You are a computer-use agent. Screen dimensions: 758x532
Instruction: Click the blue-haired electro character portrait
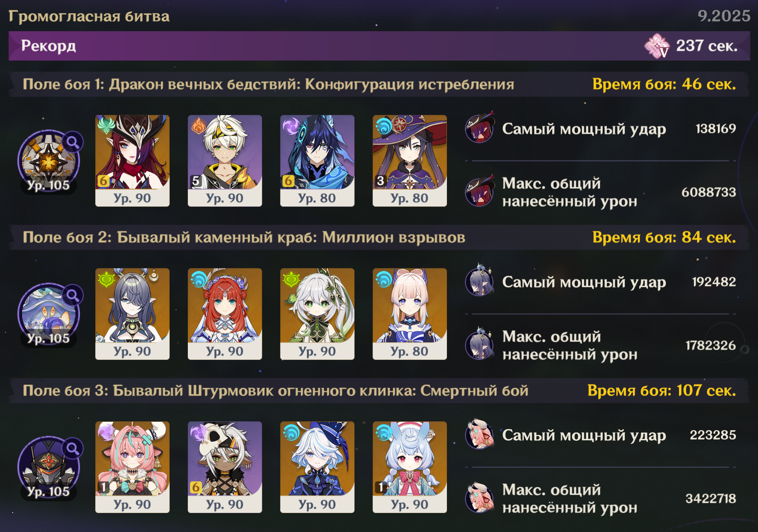coord(317,161)
